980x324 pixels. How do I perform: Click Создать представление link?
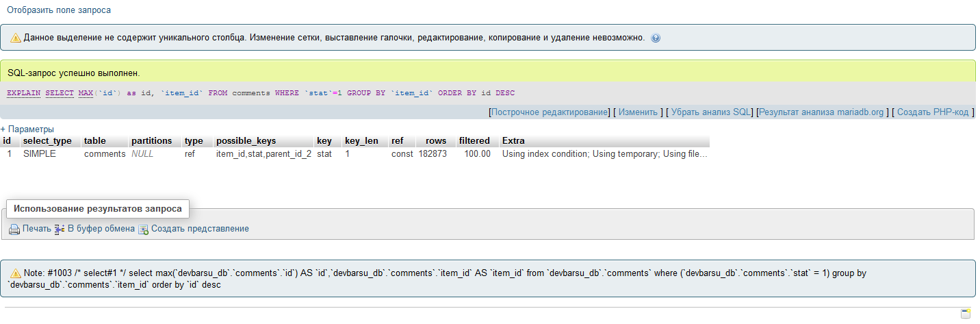[x=200, y=229]
